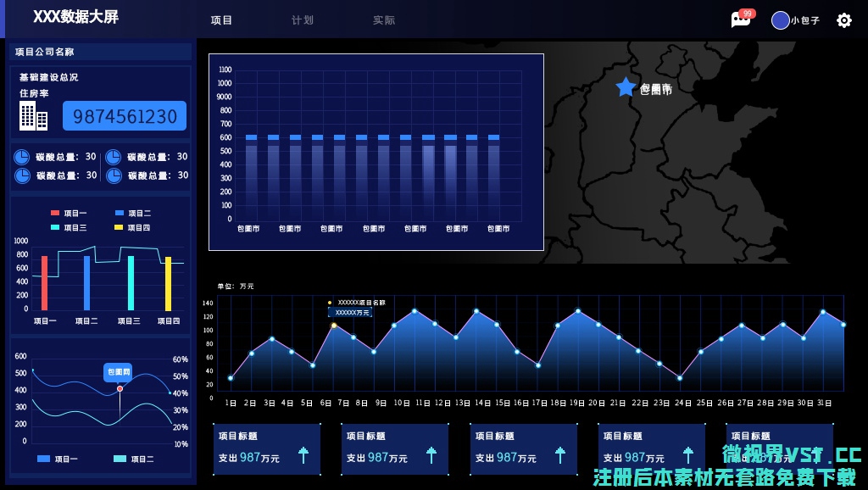Click the 项目公司名称 header bar
This screenshot has width=868, height=490.
[100, 52]
